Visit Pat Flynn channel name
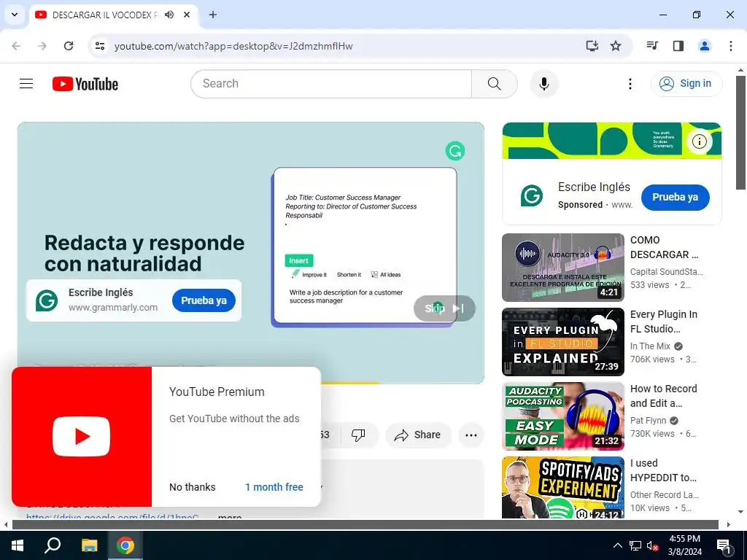Image resolution: width=747 pixels, height=560 pixels. pyautogui.click(x=648, y=421)
